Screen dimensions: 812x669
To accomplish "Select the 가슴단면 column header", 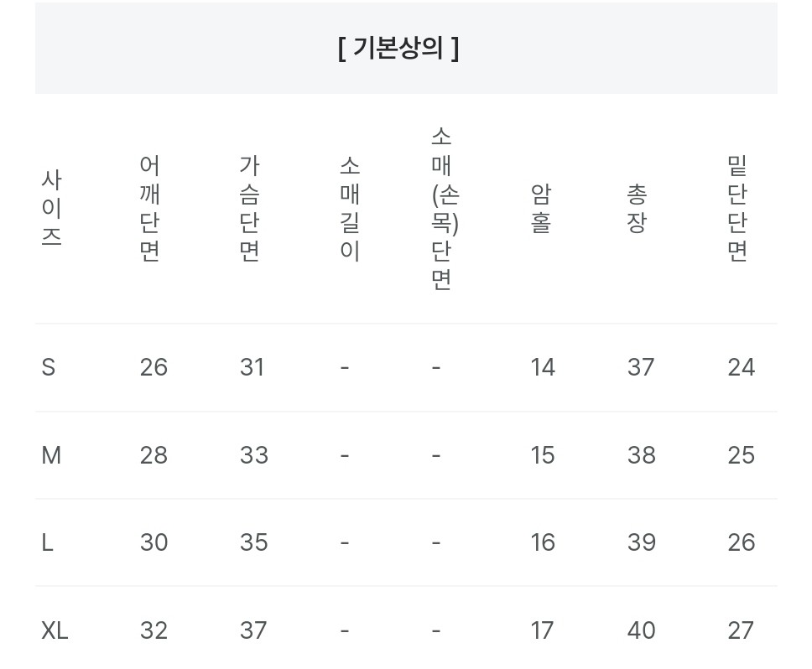I will coord(250,208).
